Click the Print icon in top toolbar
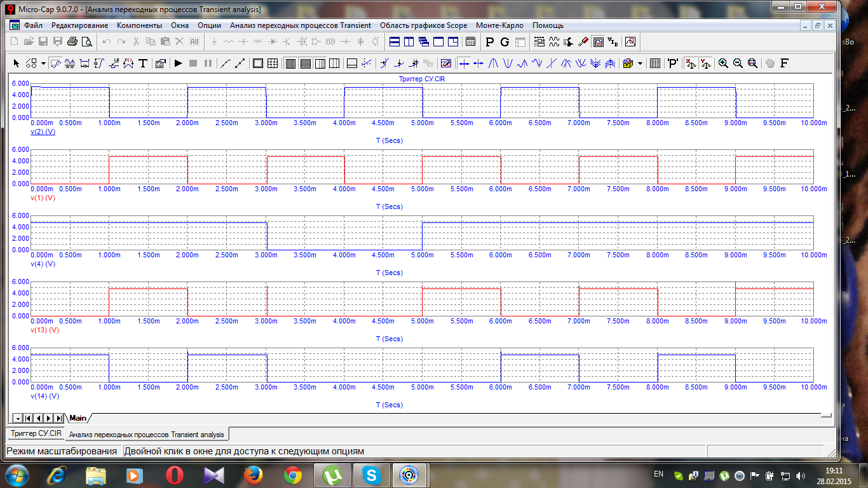 click(x=72, y=42)
